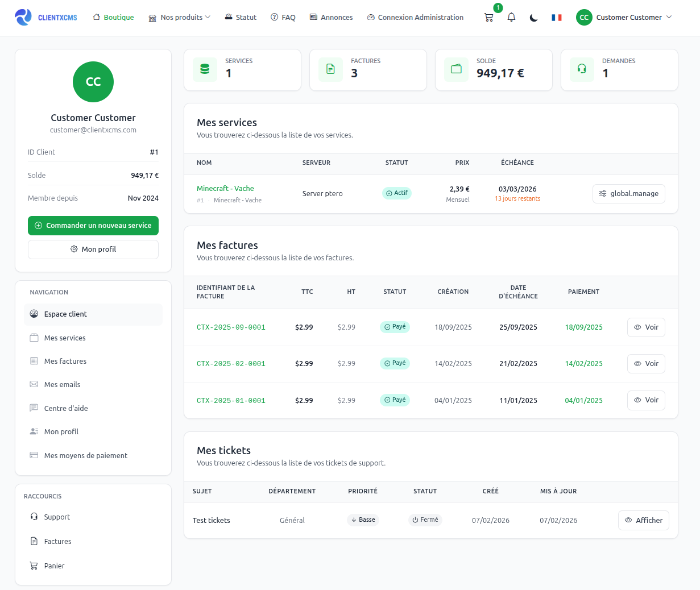Open invoice CTX-2025-09-0001 link
The width and height of the screenshot is (700, 590).
point(231,327)
